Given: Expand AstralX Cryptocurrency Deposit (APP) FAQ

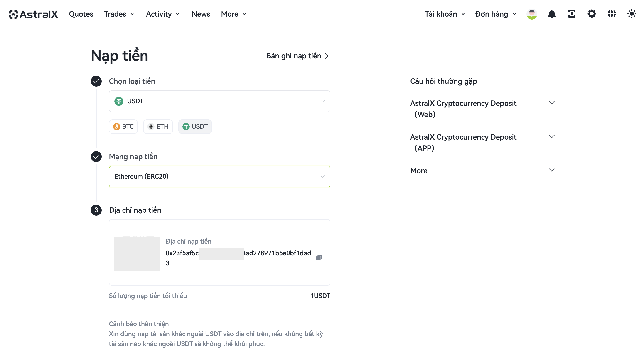Looking at the screenshot, I should [x=482, y=143].
